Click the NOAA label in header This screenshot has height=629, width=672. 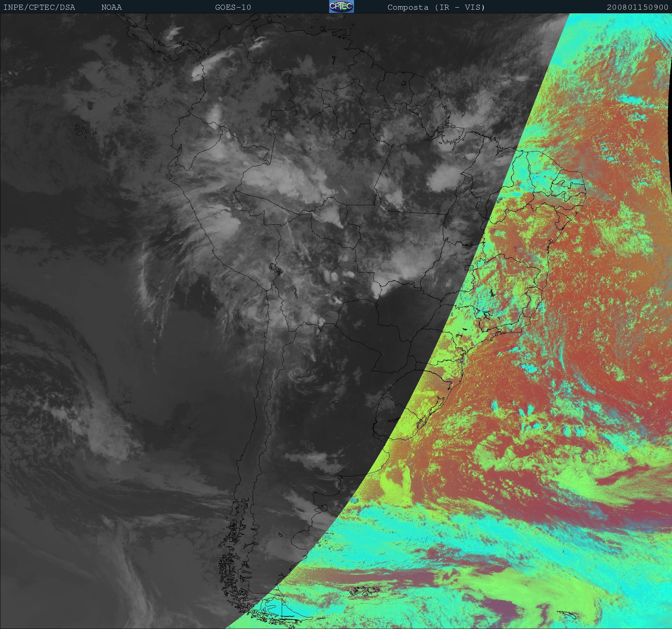coord(111,7)
